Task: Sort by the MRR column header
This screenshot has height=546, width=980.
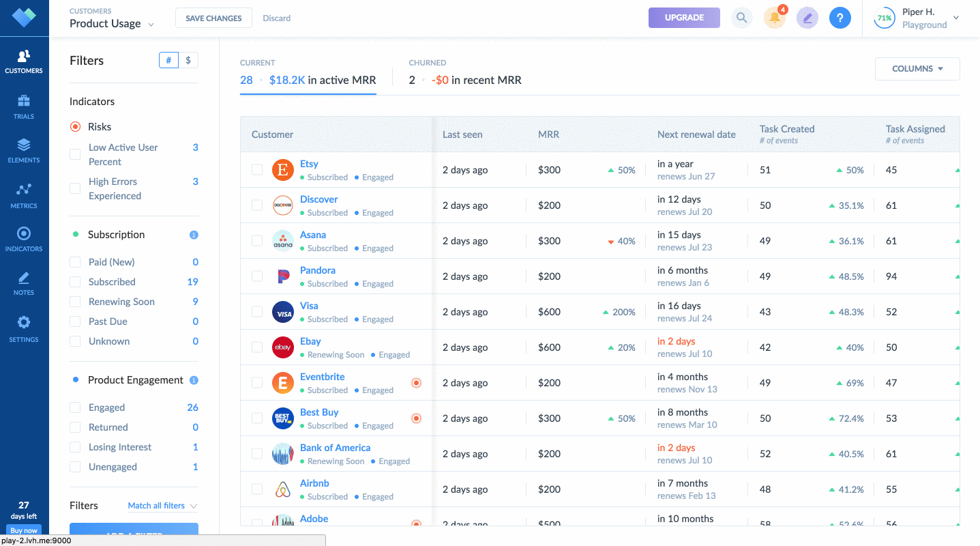Action: click(x=548, y=134)
